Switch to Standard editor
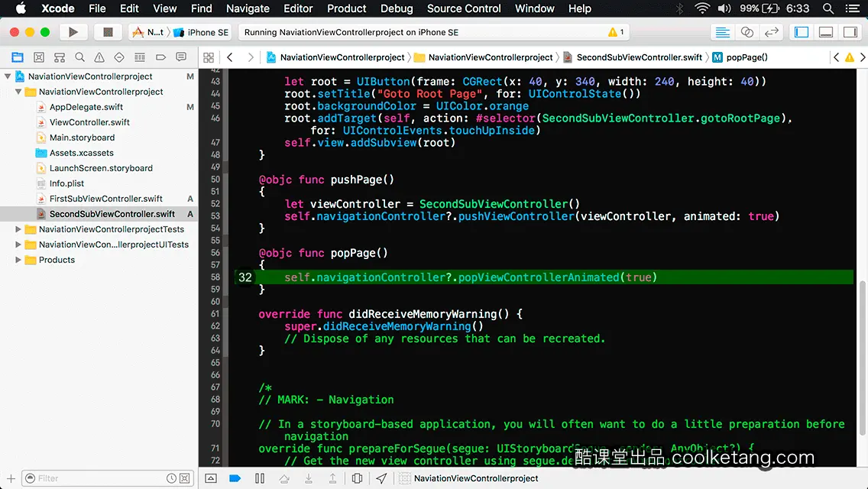The image size is (868, 489). click(x=722, y=32)
